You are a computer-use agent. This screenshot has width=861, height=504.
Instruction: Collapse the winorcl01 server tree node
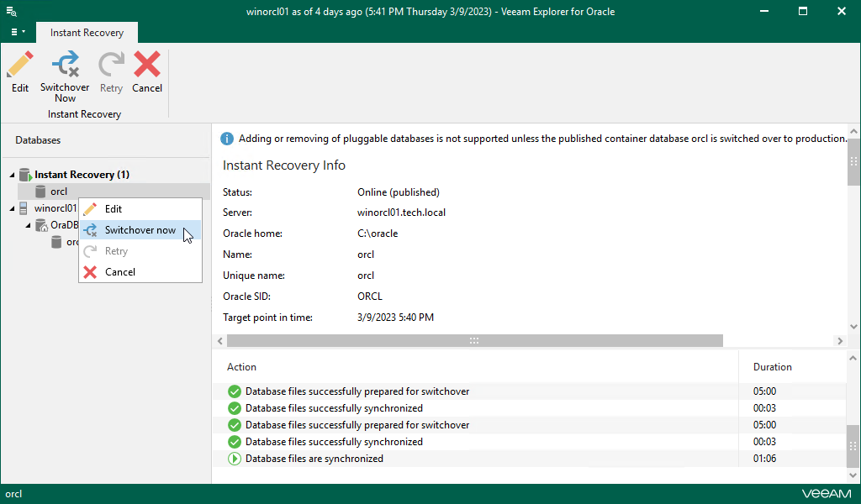tap(13, 208)
